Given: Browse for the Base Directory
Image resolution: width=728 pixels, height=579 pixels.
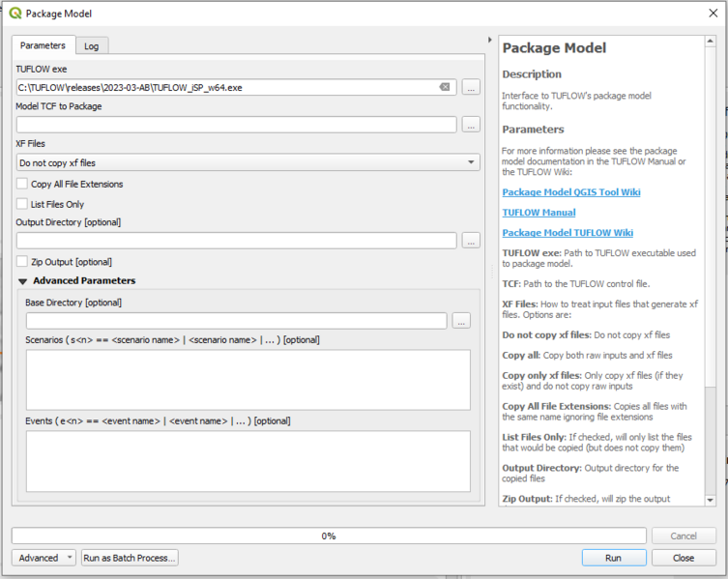Looking at the screenshot, I should coord(461,321).
